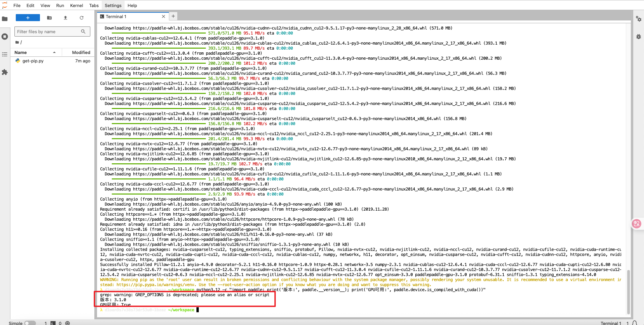Click the 'Terminal 1' status bar label

point(611,323)
